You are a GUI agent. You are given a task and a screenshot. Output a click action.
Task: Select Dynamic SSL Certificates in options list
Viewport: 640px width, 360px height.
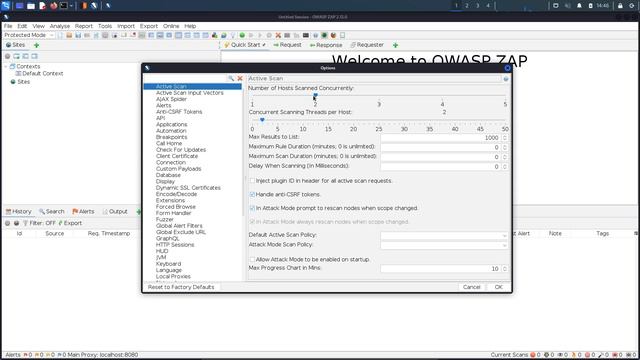pyautogui.click(x=188, y=188)
